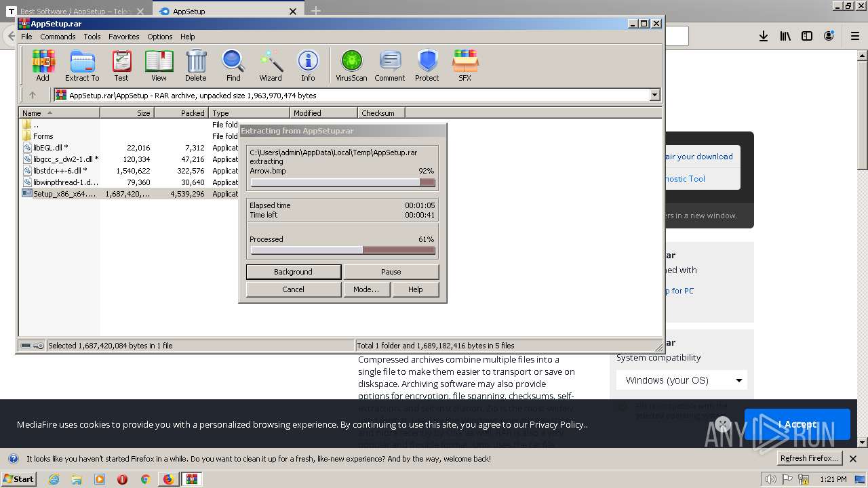Click the repair your download link
868x488 pixels.
tap(699, 157)
